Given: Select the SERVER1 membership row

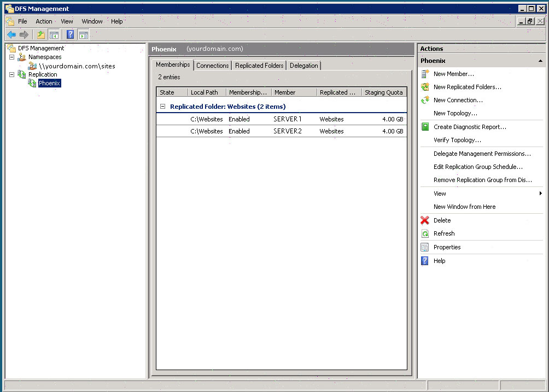Looking at the screenshot, I should 282,119.
